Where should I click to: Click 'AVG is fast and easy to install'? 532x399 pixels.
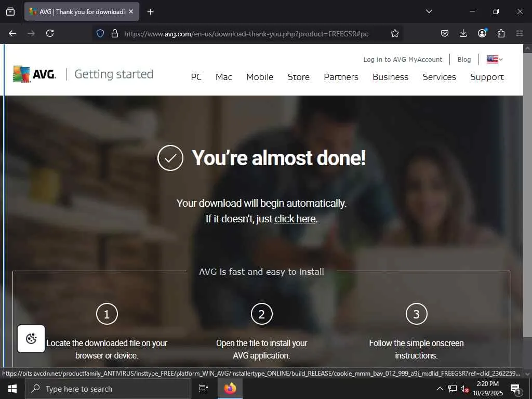click(262, 272)
